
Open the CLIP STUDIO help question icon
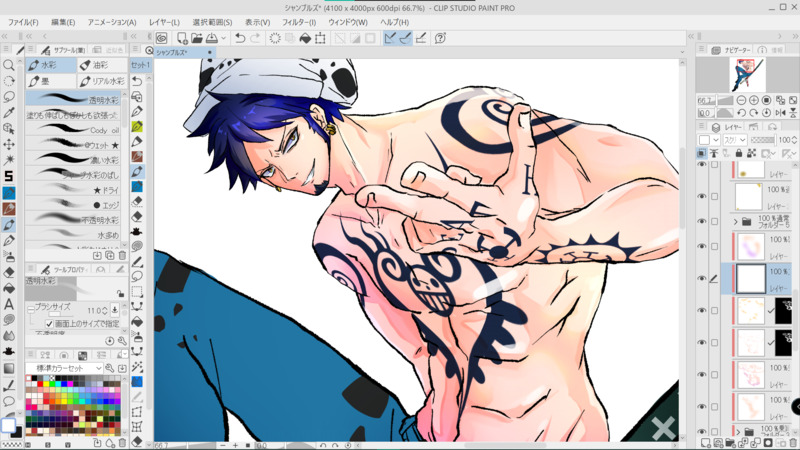coord(440,38)
